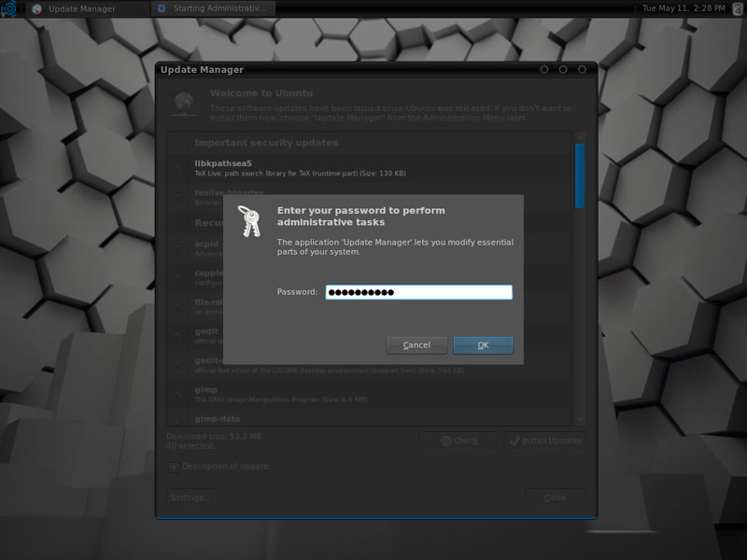Toggle the gimp update checkbox
This screenshot has height=560, width=747.
[x=178, y=394]
